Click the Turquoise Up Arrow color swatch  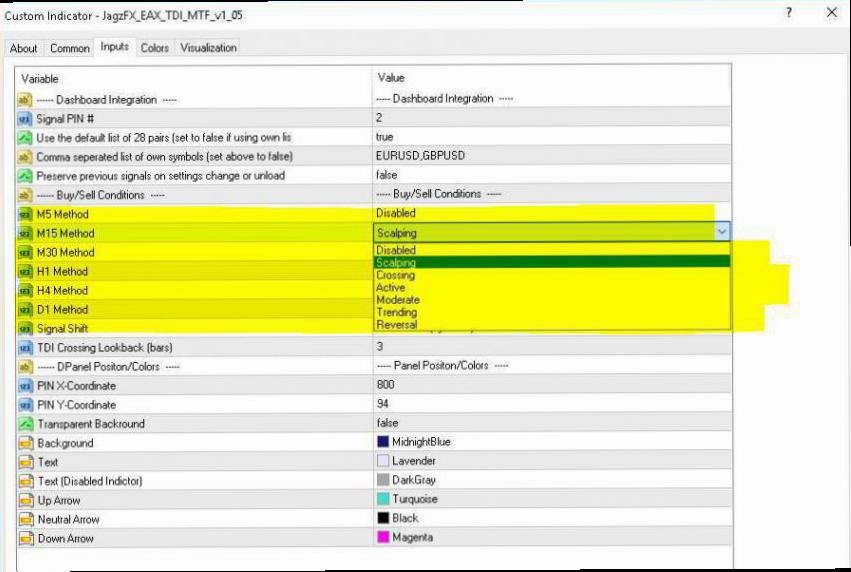[383, 500]
